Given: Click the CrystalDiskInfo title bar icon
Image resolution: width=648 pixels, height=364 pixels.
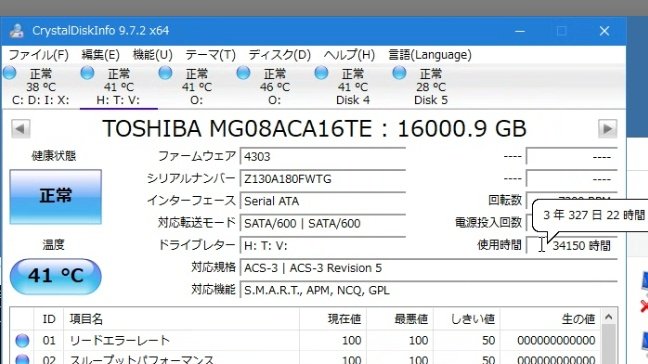Looking at the screenshot, I should [17, 31].
